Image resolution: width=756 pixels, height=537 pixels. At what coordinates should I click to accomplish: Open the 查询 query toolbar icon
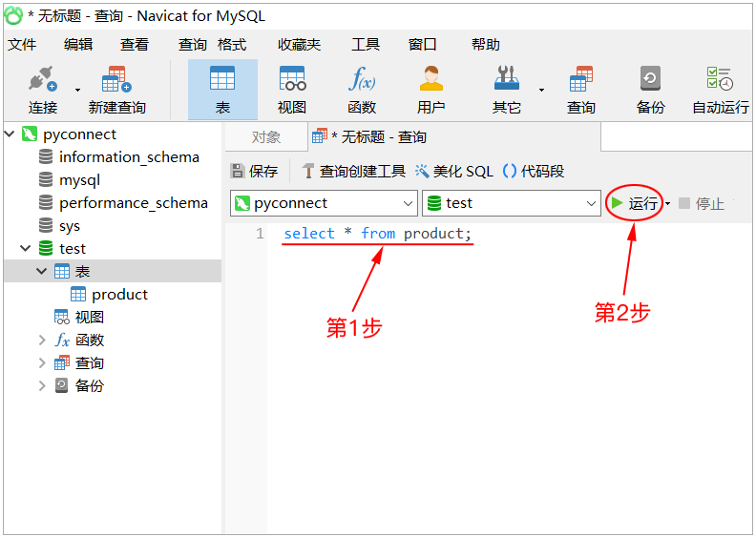pyautogui.click(x=580, y=90)
